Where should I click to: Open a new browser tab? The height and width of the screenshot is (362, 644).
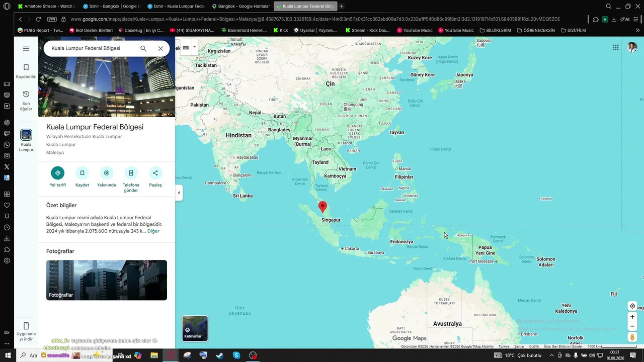[x=342, y=7]
